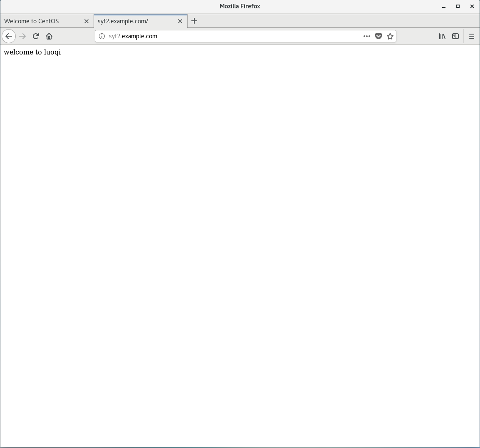Image resolution: width=480 pixels, height=448 pixels.
Task: Click the Mozilla Firefox title bar
Action: pyautogui.click(x=240, y=6)
